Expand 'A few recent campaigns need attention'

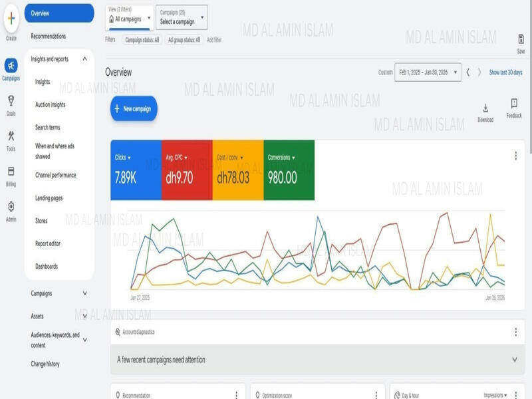click(515, 360)
